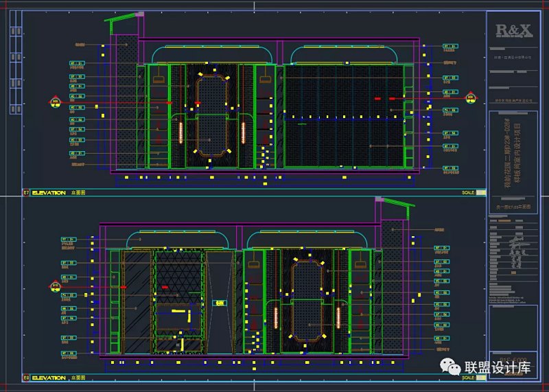
Task: Select the octagonal mirror frame in upper elevation
Action: click(x=211, y=115)
